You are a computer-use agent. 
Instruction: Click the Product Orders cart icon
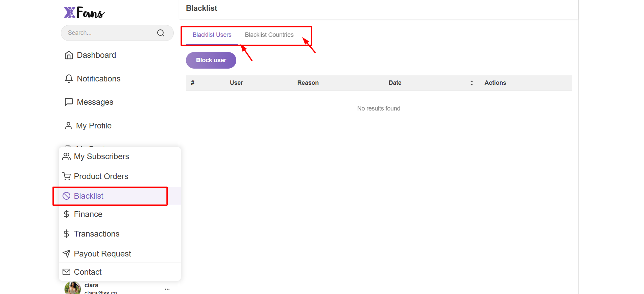click(67, 176)
